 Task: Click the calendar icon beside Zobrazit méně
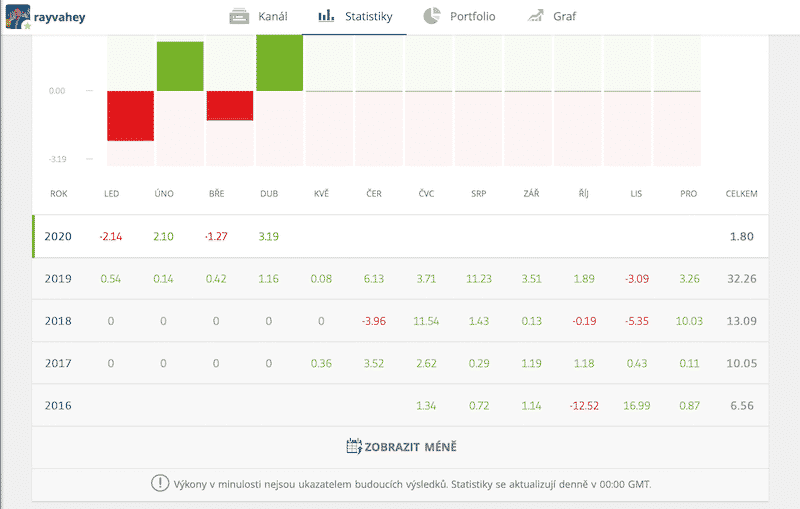point(353,446)
